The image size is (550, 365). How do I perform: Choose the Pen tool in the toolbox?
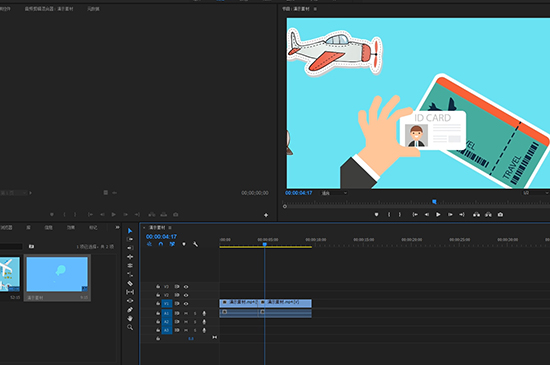coord(130,310)
